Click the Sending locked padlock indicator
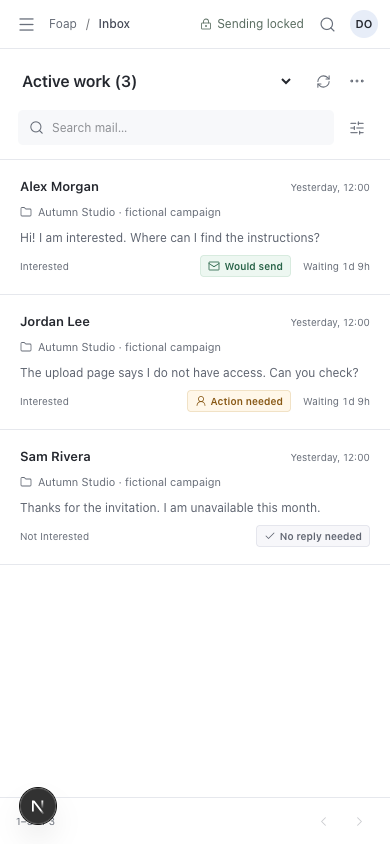This screenshot has width=390, height=844. click(x=252, y=24)
